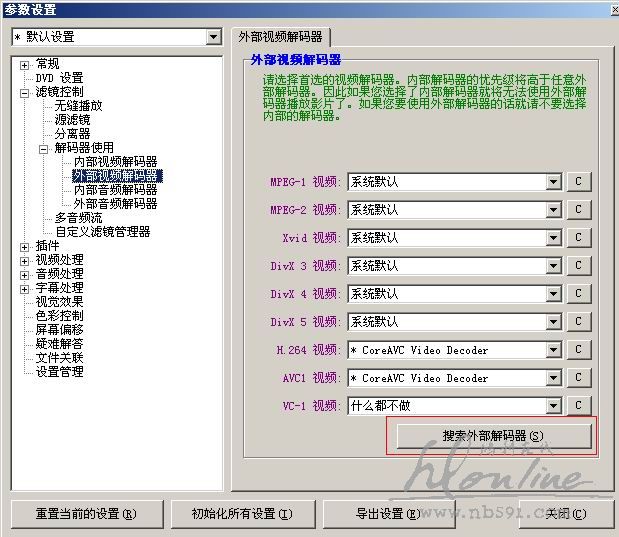Click 重置当前的设置 button
Image resolution: width=619 pixels, height=537 pixels.
point(87,514)
